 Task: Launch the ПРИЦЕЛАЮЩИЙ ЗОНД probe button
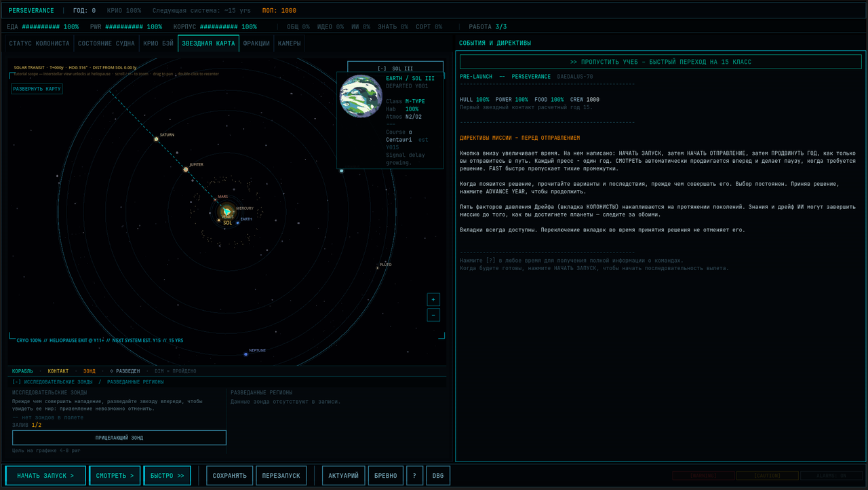(119, 438)
